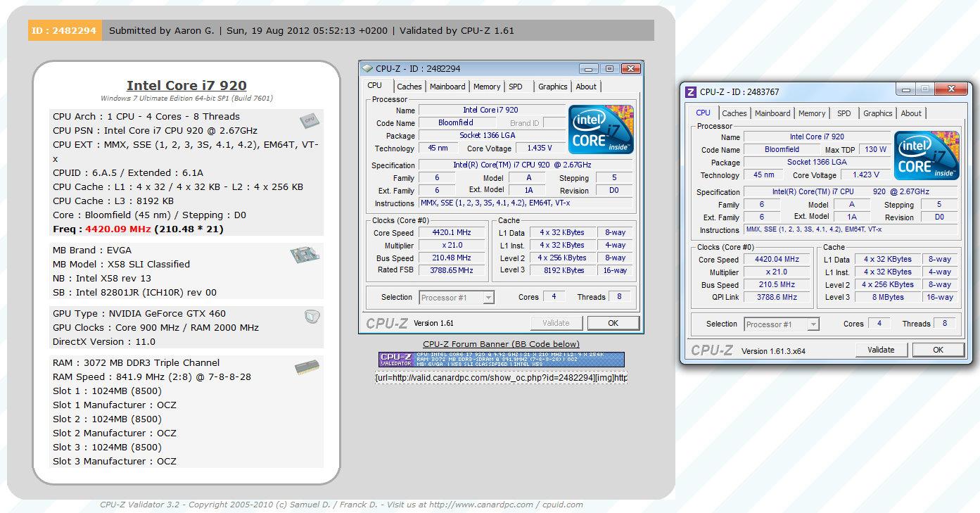Click Package Socket 1366 LGA in left window
The width and height of the screenshot is (980, 513).
[x=491, y=135]
